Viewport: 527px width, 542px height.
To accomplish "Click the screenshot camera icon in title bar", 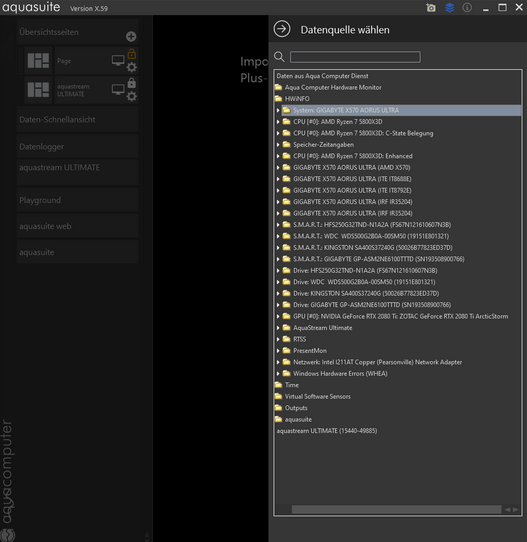I will [431, 7].
